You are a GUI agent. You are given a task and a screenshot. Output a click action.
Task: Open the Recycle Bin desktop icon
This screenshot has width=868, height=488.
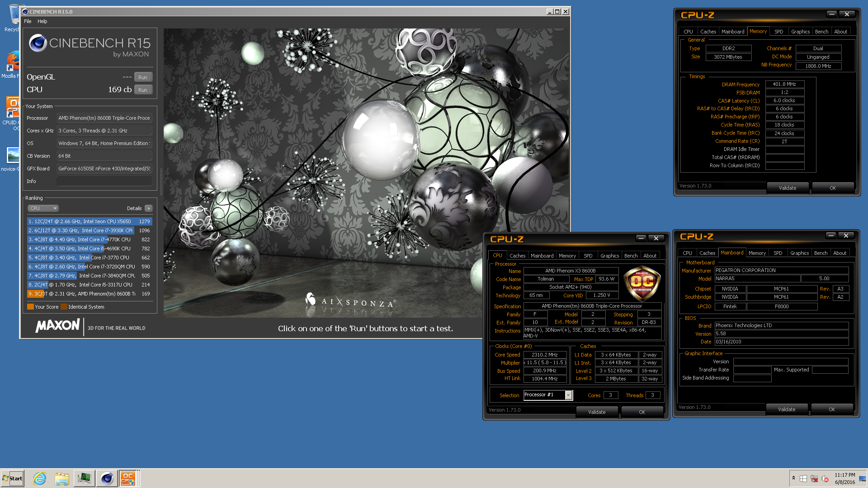(14, 18)
